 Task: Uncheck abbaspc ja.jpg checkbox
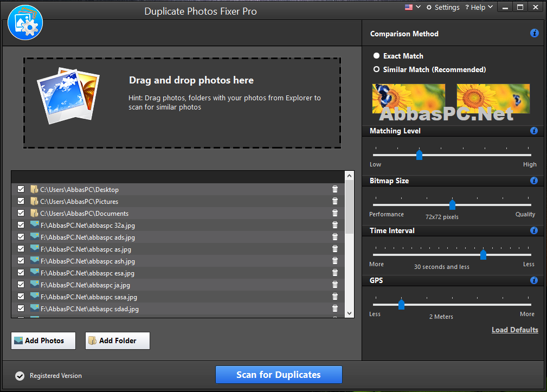coord(21,285)
